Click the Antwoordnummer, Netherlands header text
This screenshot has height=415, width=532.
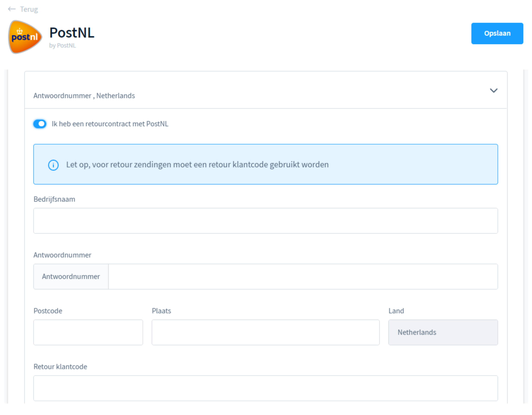(84, 95)
